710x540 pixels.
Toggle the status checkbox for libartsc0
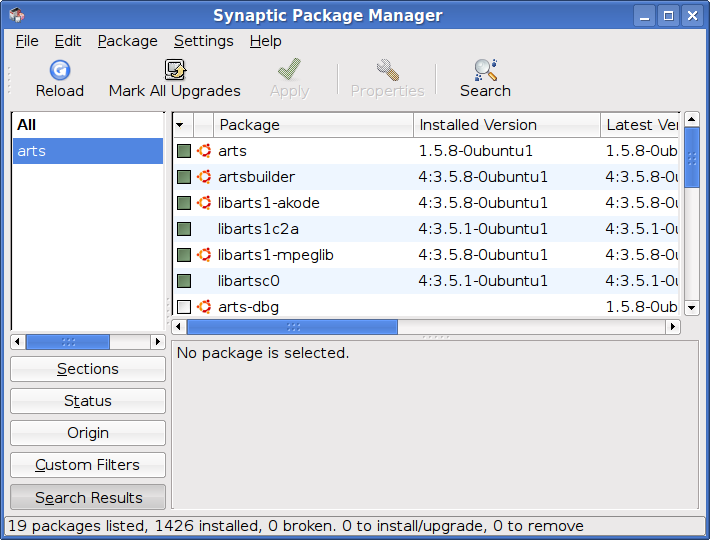click(184, 281)
